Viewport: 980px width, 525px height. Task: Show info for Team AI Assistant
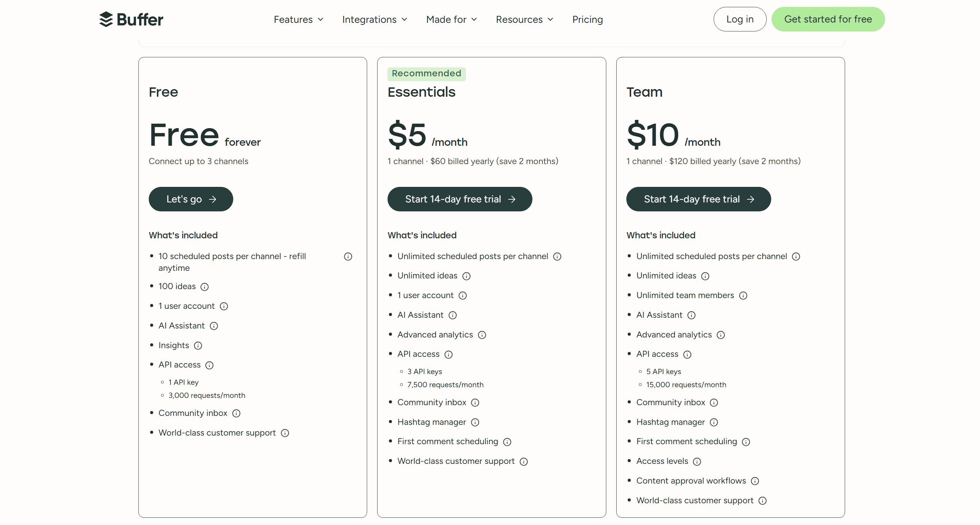[691, 315]
